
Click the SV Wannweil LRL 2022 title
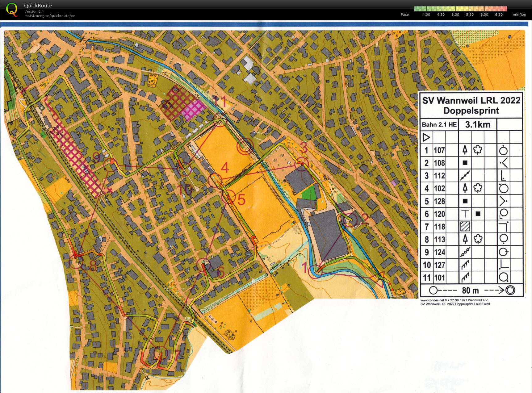point(471,101)
